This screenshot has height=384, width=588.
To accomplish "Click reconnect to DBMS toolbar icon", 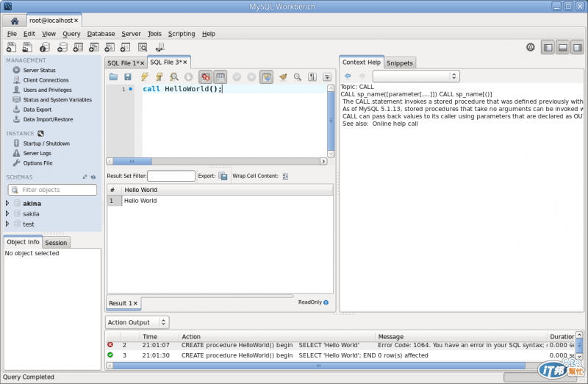I will 160,47.
